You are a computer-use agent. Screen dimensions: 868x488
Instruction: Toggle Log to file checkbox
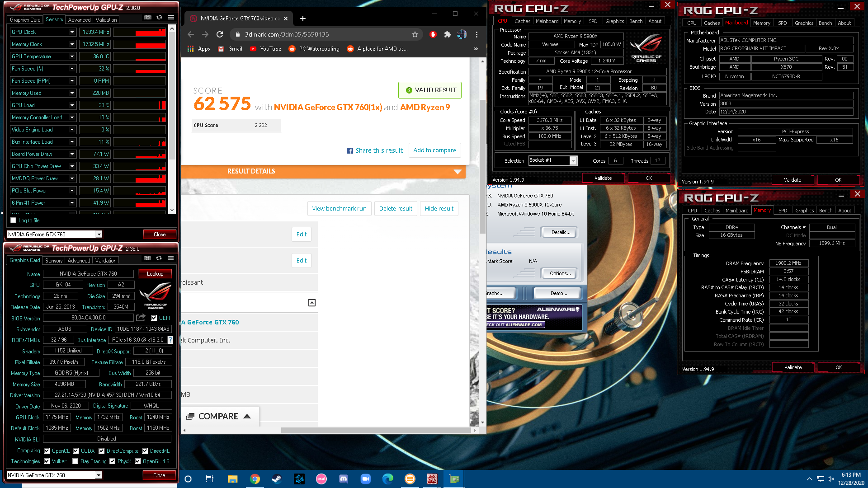[x=14, y=221]
